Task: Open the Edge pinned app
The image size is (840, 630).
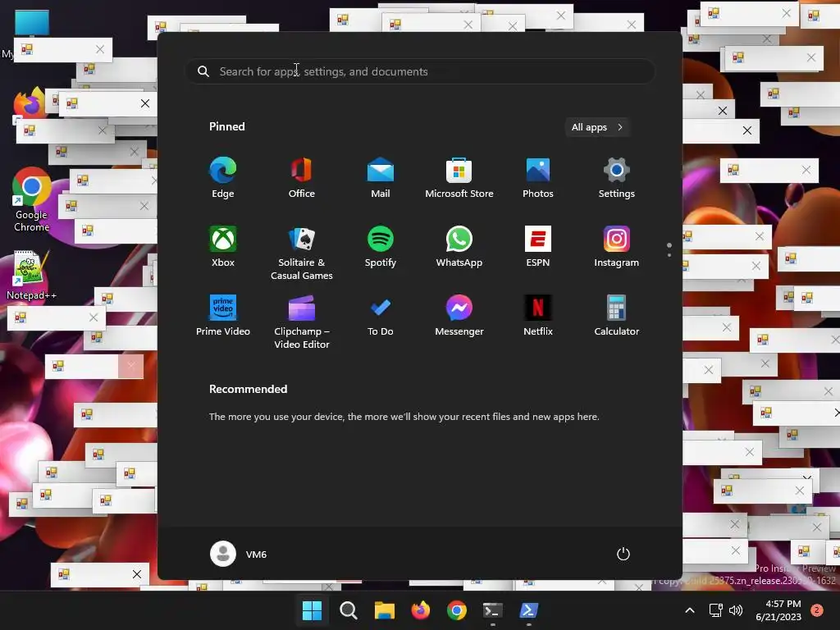Action: 223,178
